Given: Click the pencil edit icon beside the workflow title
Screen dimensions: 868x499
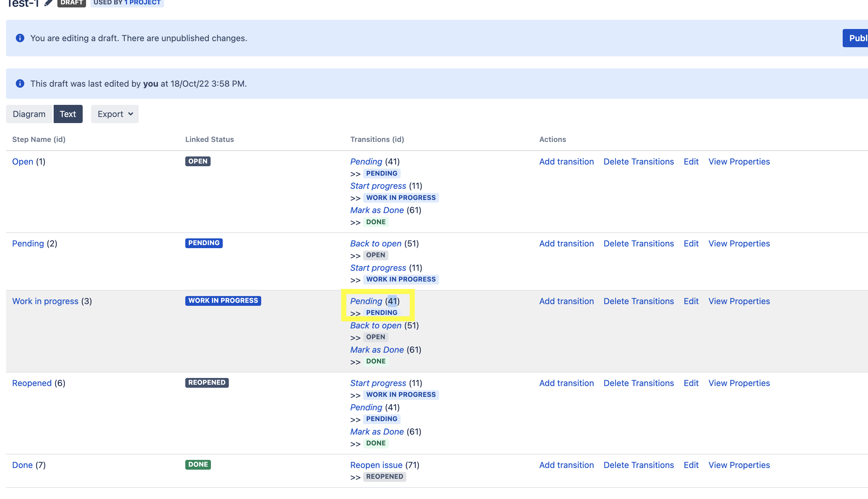Looking at the screenshot, I should point(48,3).
